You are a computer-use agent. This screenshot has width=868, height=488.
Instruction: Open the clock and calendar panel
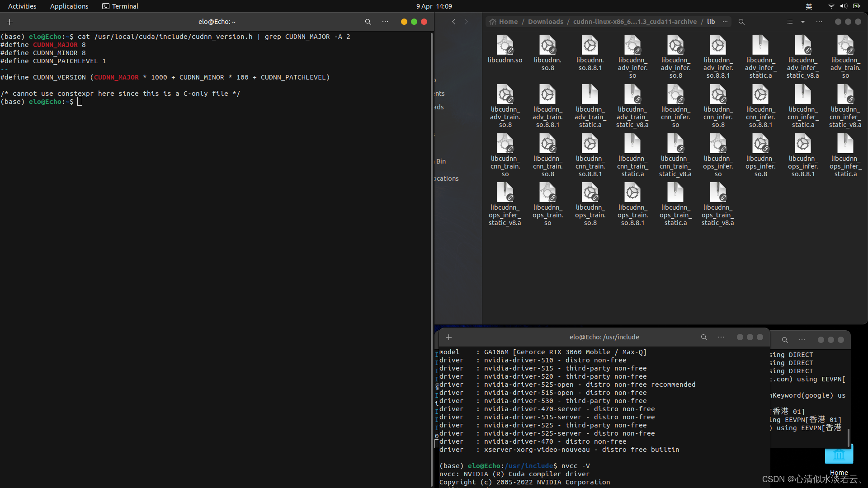point(434,6)
